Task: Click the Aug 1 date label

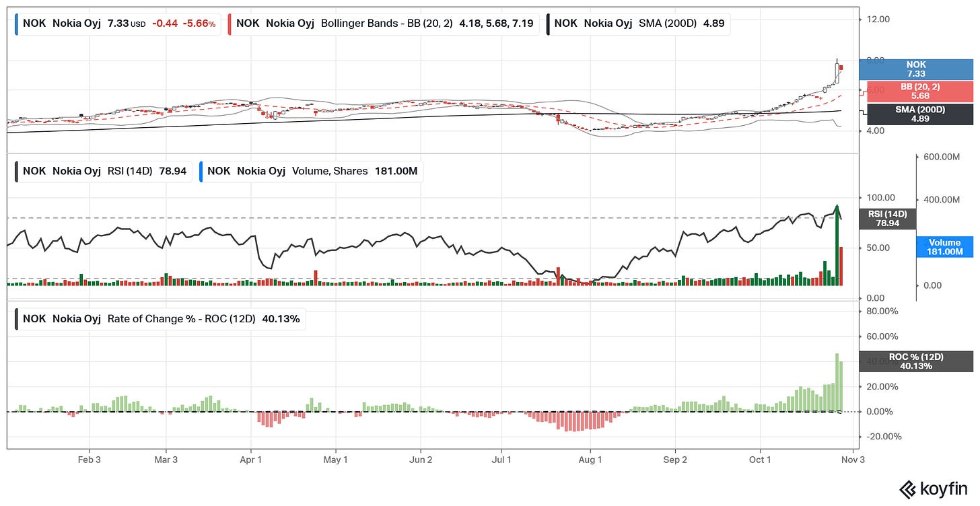Action: click(590, 460)
